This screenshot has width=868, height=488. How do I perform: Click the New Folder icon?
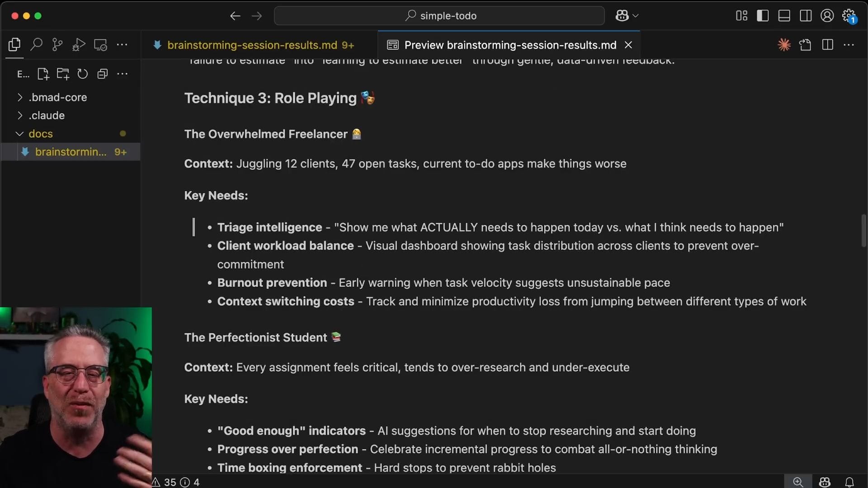tap(63, 74)
